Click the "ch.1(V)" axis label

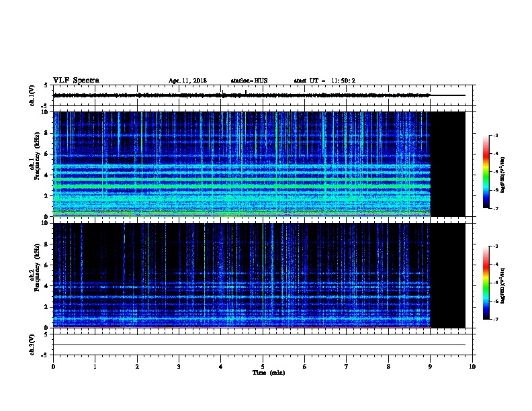pos(32,95)
